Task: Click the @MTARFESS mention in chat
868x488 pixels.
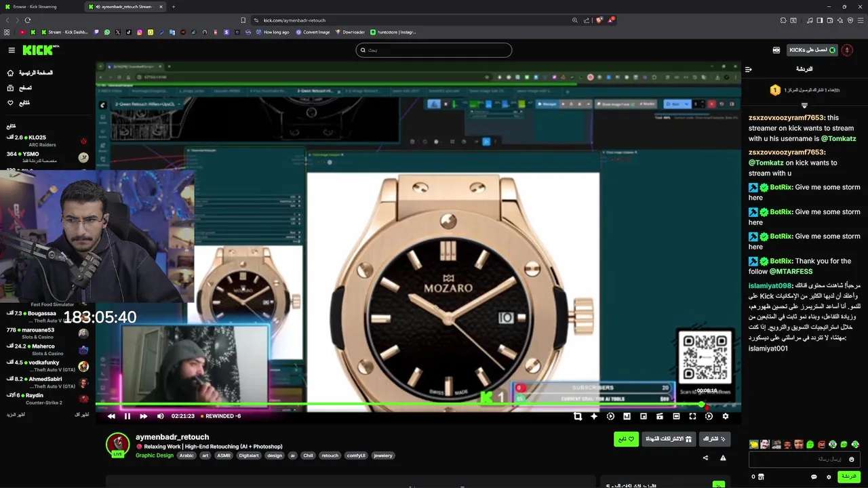Action: tap(791, 271)
